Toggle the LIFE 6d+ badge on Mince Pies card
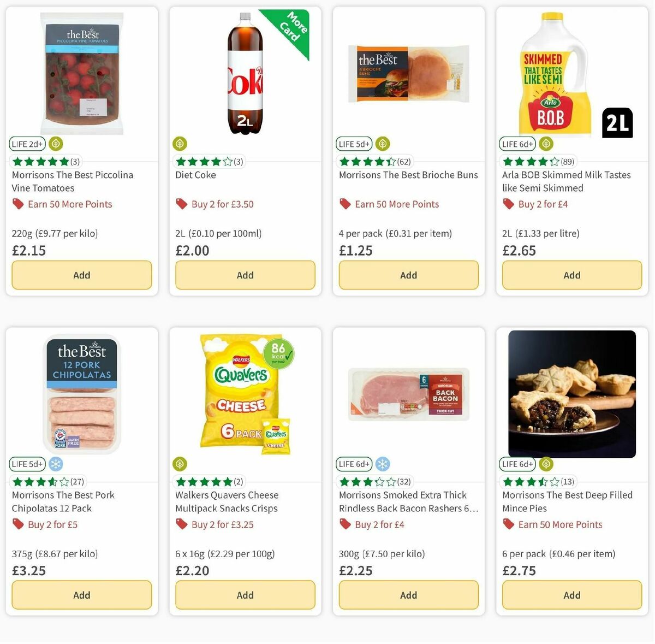Image resolution: width=655 pixels, height=644 pixels. [x=517, y=464]
